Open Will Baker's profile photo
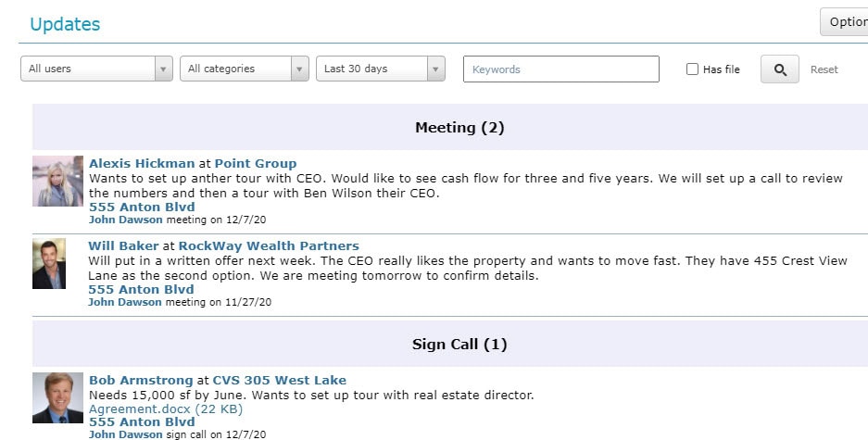 tap(49, 263)
